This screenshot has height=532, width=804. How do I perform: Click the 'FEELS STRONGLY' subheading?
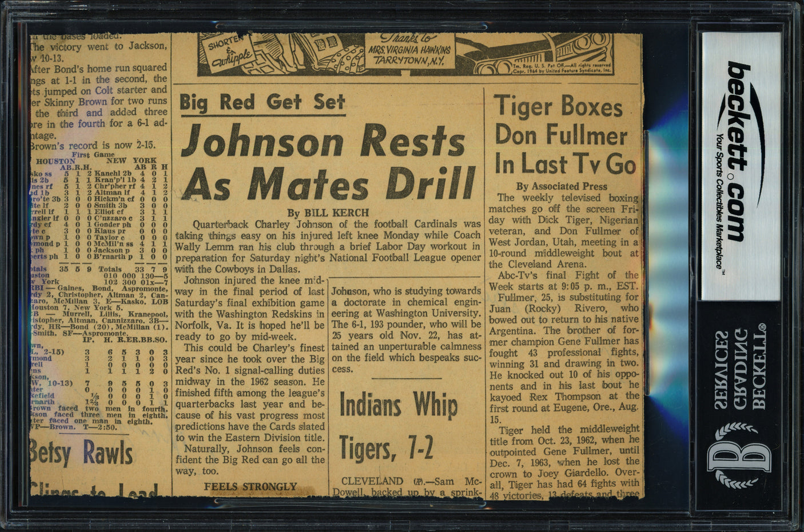point(250,487)
